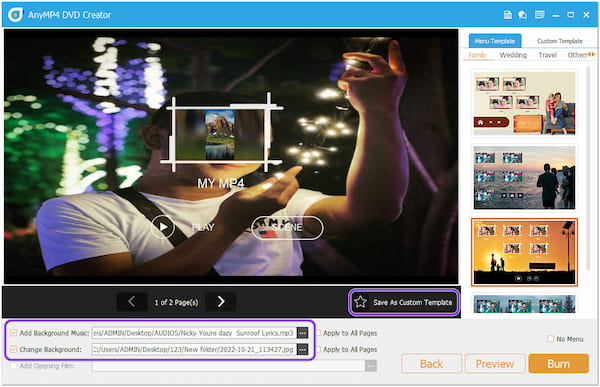Screen dimensions: 600x387
Task: Click the Burn button
Action: [x=558, y=363]
